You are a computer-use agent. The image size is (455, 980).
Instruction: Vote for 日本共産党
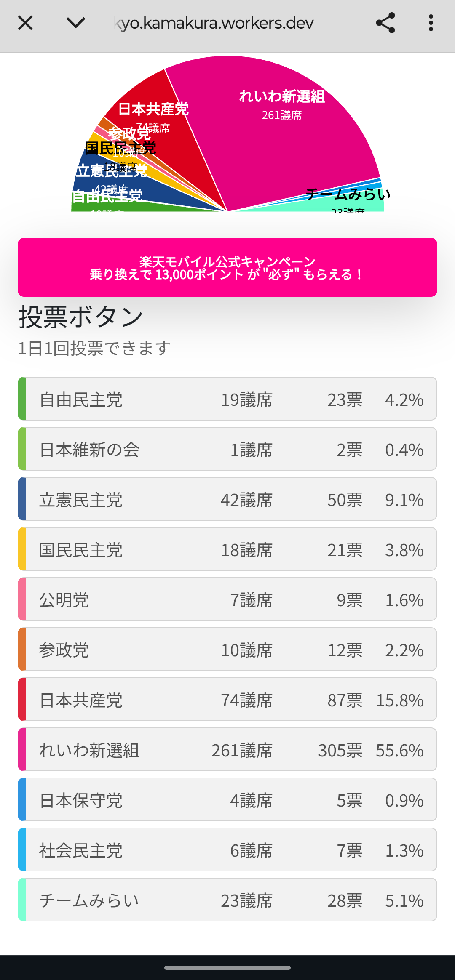[x=227, y=699]
